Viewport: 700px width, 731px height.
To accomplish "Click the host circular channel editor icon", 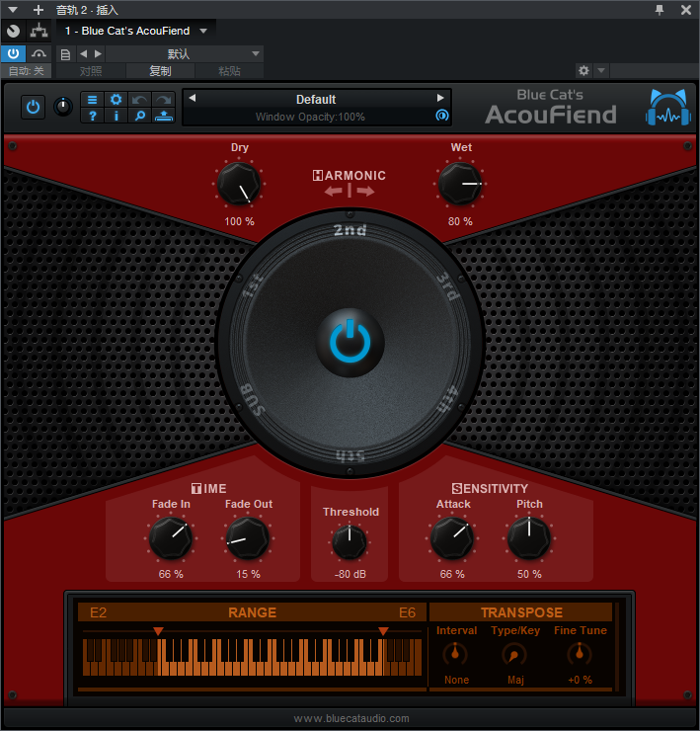I will (x=13, y=31).
